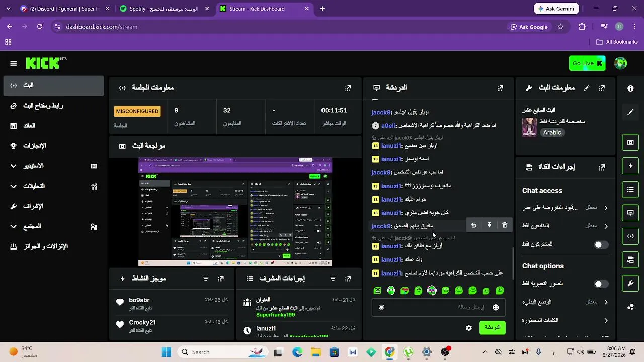Viewport: 644px width, 362px height.
Task: Toggle the broadcast signal widget in right rail
Action: click(x=630, y=236)
